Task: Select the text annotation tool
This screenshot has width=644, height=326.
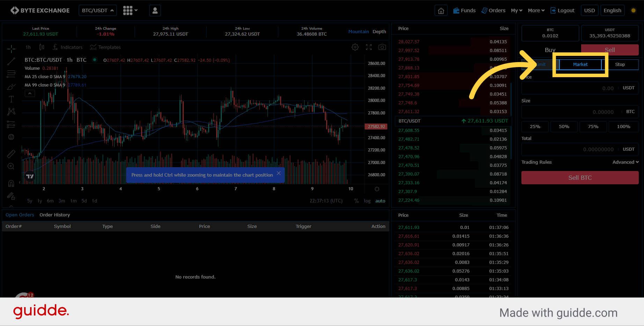Action: pos(11,99)
